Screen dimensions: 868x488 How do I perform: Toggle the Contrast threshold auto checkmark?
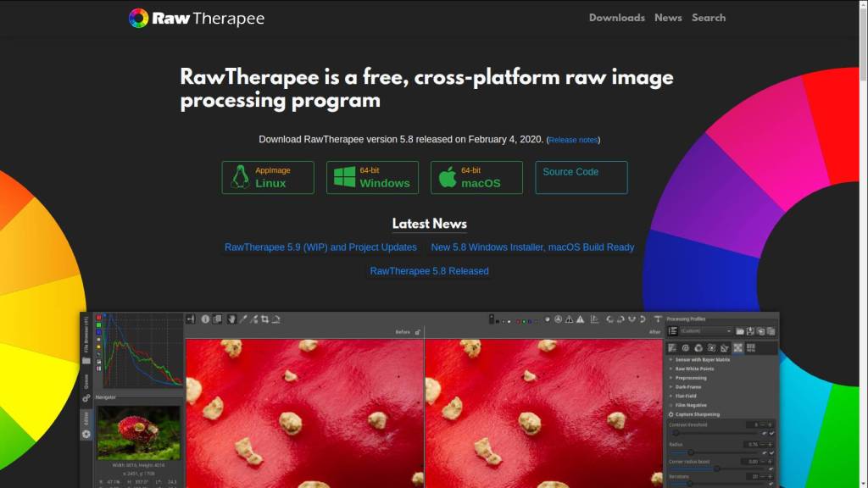click(771, 433)
